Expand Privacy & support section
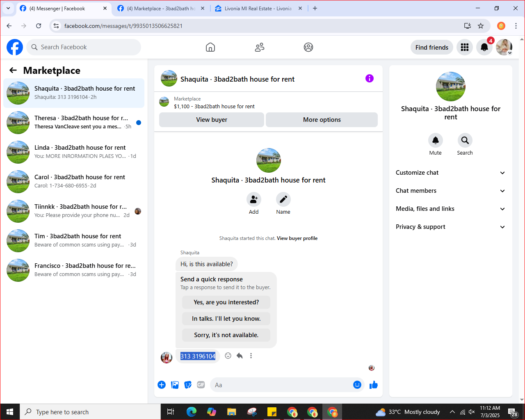 coord(451,227)
